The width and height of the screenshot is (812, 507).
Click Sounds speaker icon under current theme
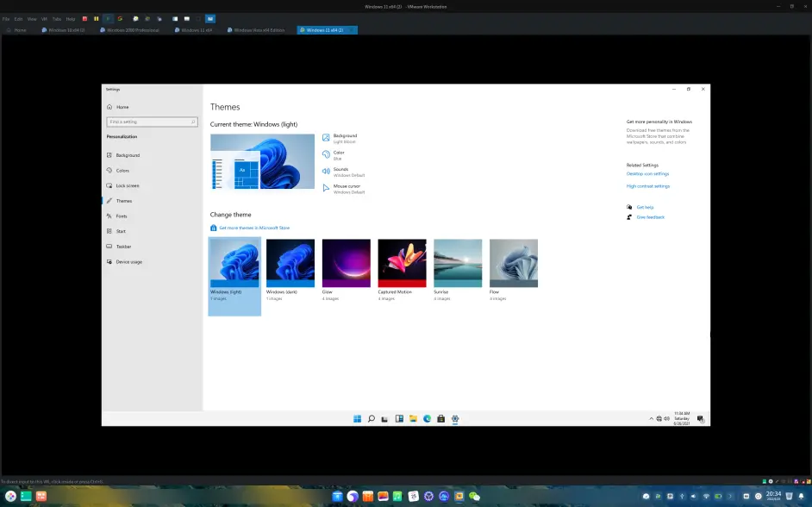coord(326,171)
